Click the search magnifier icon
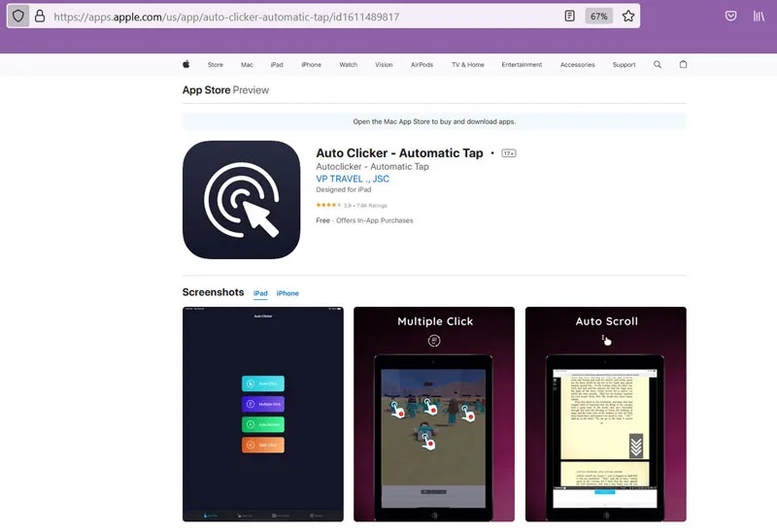The height and width of the screenshot is (532, 777). (658, 64)
